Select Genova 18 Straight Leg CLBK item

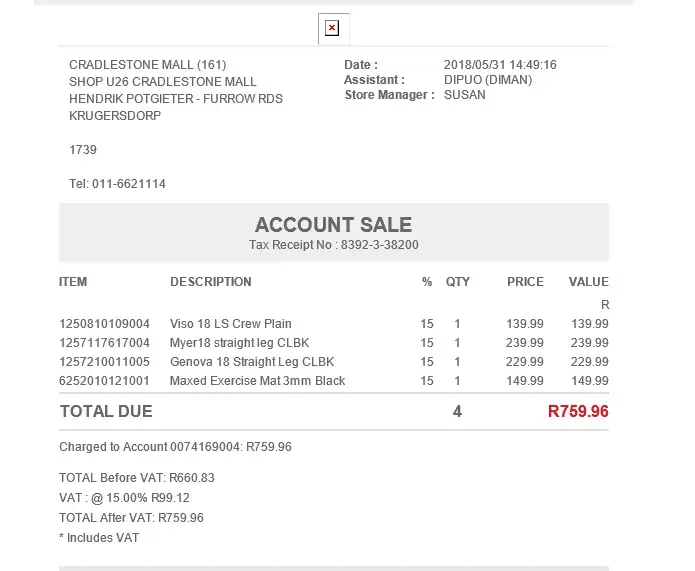(x=251, y=362)
